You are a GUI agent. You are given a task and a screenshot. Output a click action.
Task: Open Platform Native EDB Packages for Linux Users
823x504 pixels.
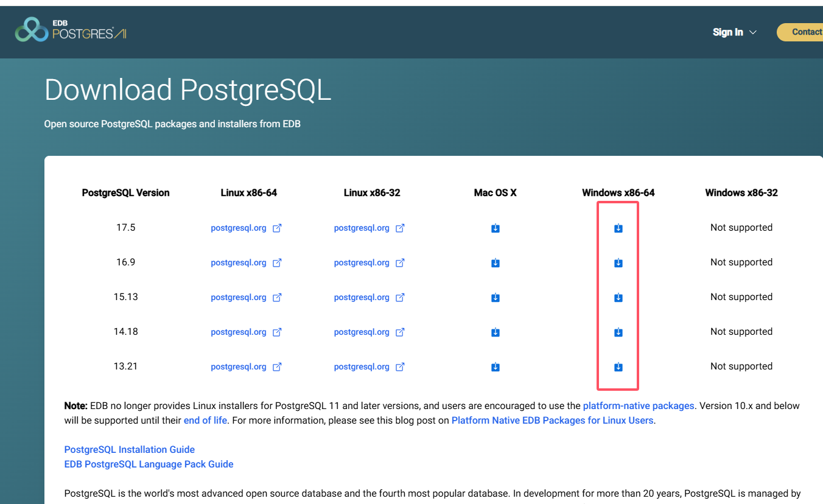tap(553, 421)
